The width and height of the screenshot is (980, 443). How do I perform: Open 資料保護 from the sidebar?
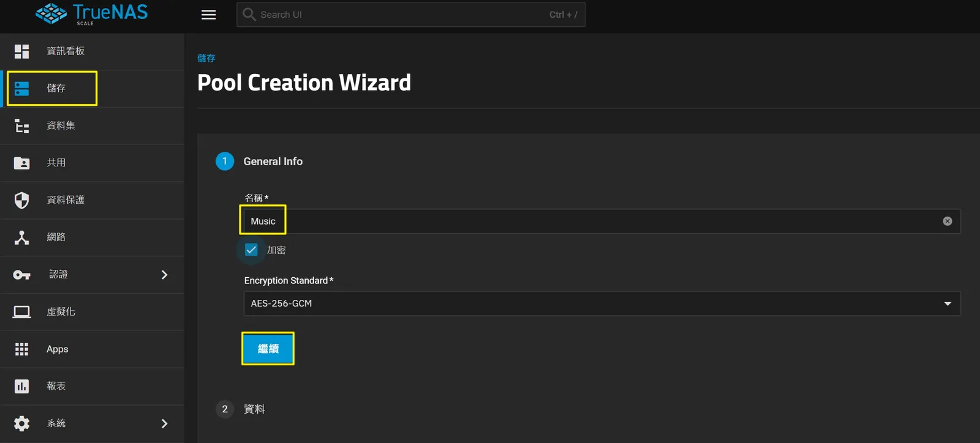coord(92,200)
